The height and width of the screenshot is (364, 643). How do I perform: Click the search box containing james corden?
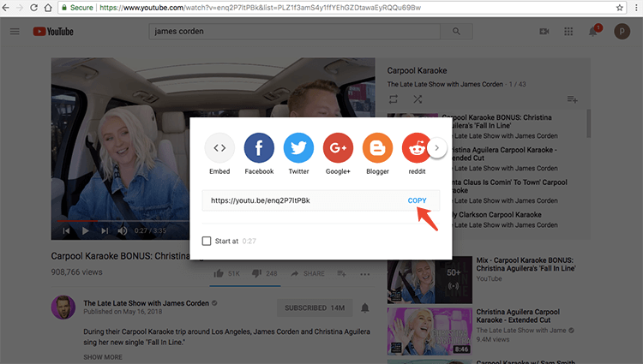pyautogui.click(x=294, y=32)
